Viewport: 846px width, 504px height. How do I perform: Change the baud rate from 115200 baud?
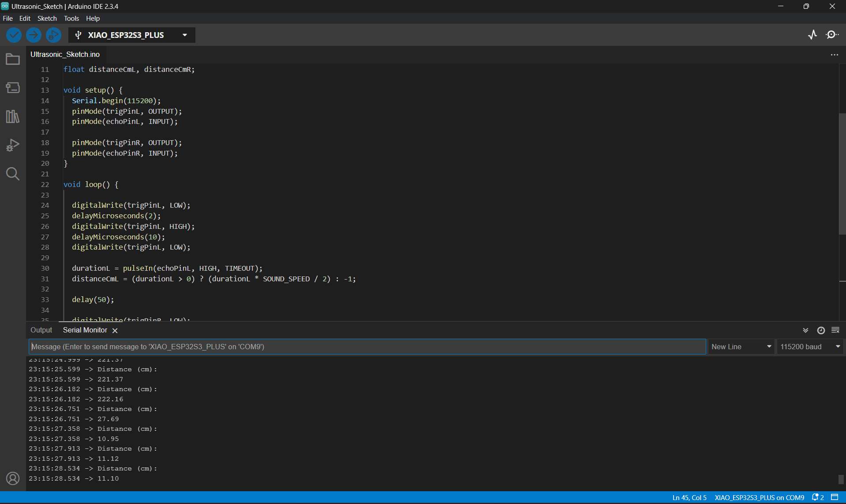(x=810, y=347)
